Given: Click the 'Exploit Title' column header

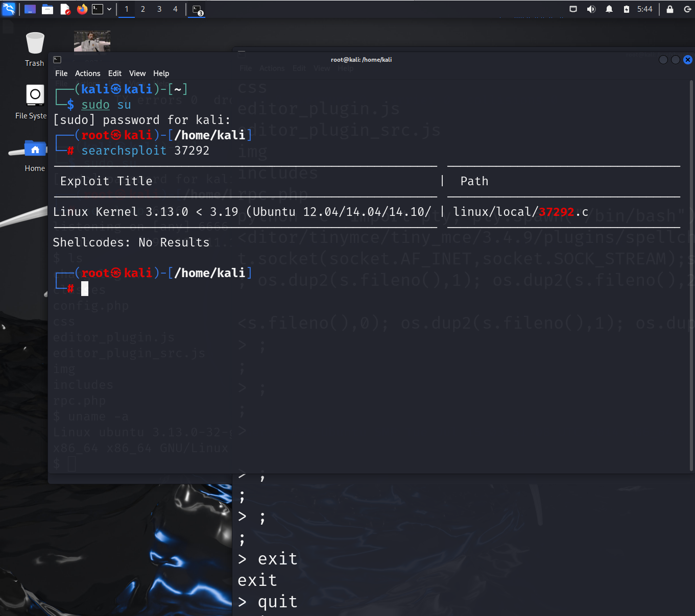Looking at the screenshot, I should tap(106, 181).
